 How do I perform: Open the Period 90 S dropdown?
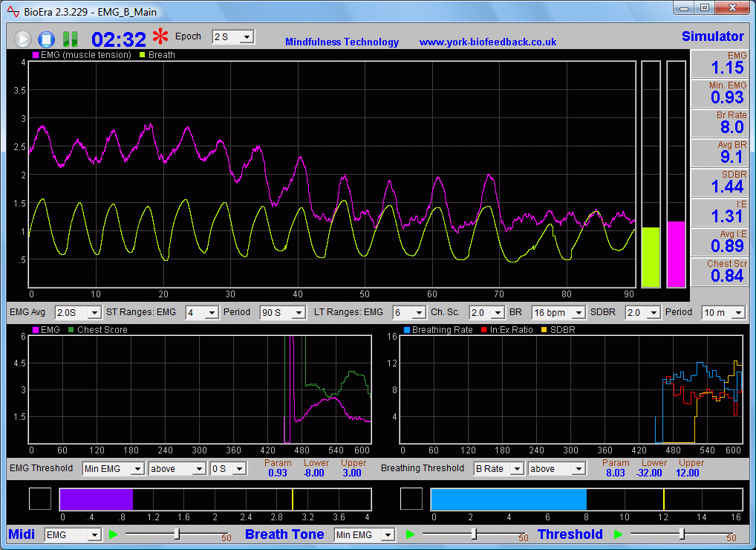282,313
